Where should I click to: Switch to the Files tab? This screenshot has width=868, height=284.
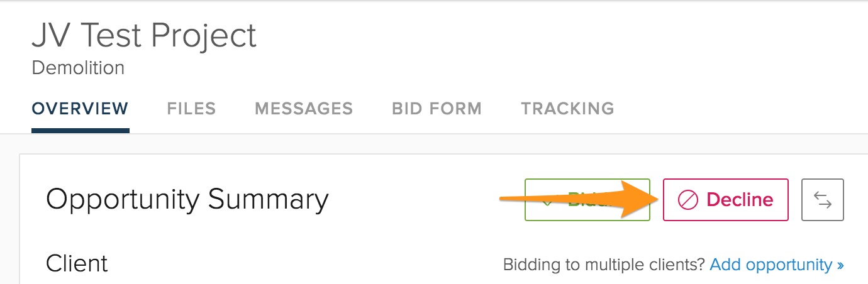(x=191, y=109)
